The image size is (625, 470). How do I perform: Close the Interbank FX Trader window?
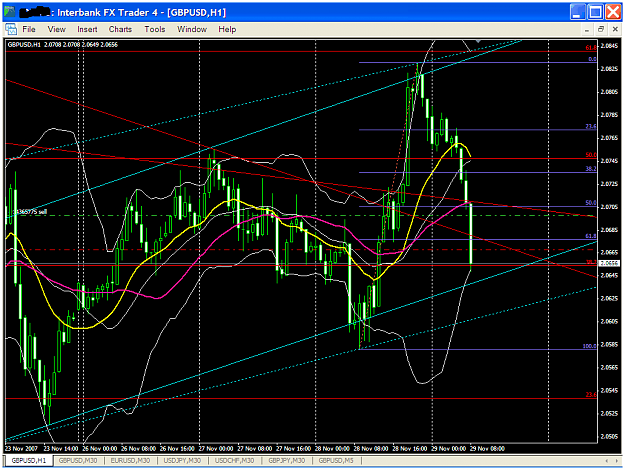[x=613, y=12]
